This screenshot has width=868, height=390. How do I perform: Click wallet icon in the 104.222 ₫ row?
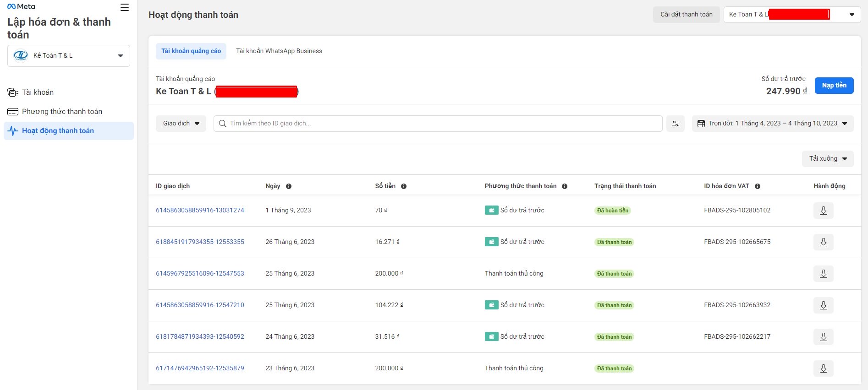point(491,305)
